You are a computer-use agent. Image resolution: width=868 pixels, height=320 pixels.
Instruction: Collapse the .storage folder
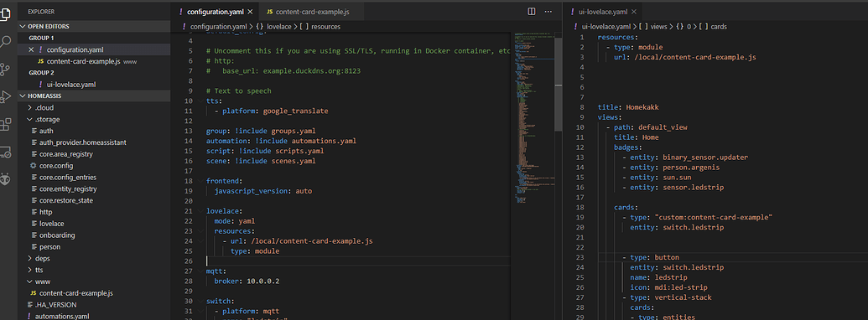click(47, 120)
